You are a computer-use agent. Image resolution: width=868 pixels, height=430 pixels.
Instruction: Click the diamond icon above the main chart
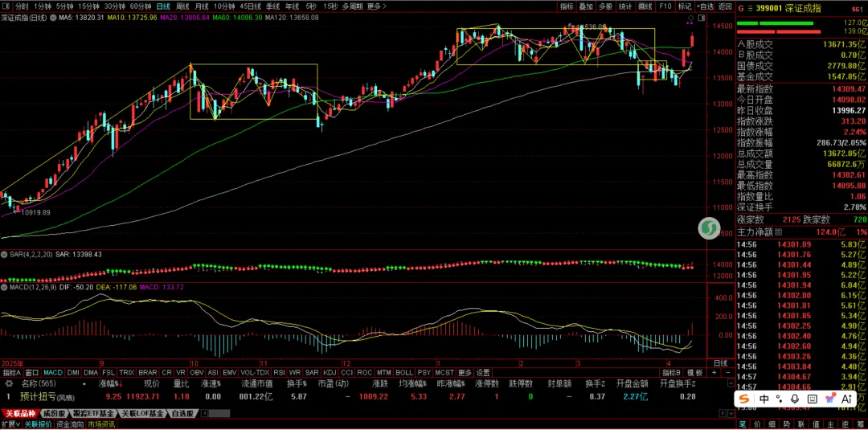point(691,18)
